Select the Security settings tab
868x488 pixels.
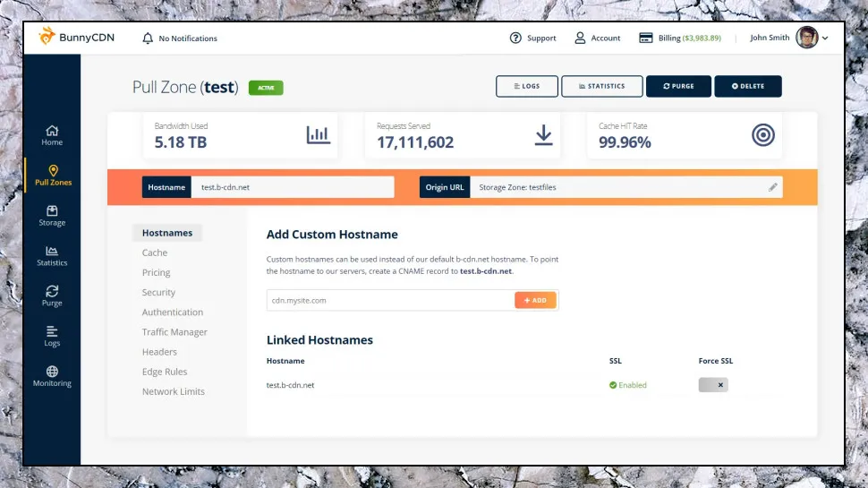pyautogui.click(x=158, y=293)
